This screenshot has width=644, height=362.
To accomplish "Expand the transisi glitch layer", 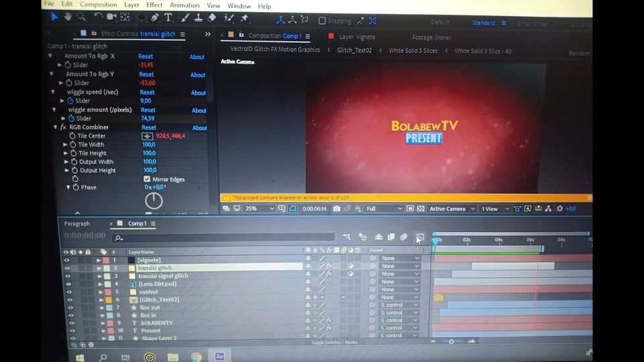I will coord(99,268).
